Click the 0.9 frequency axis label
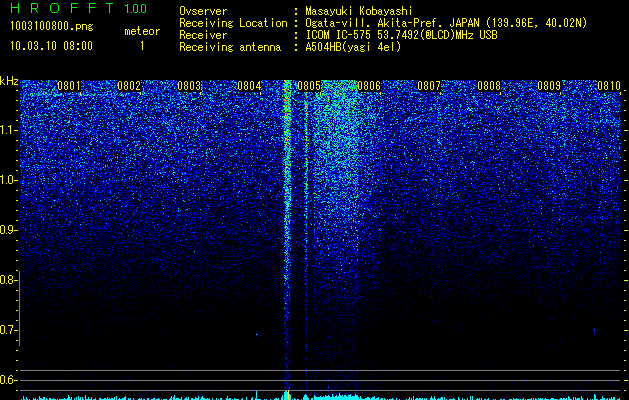 pos(8,230)
